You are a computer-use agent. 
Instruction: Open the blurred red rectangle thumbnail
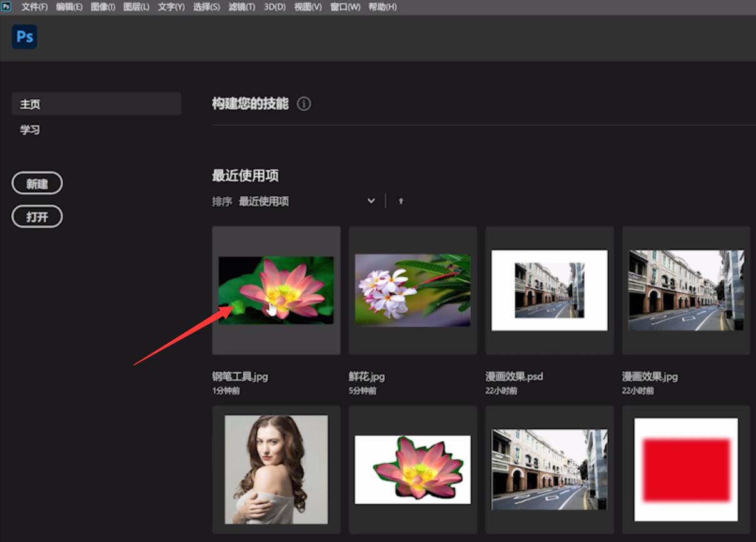686,469
